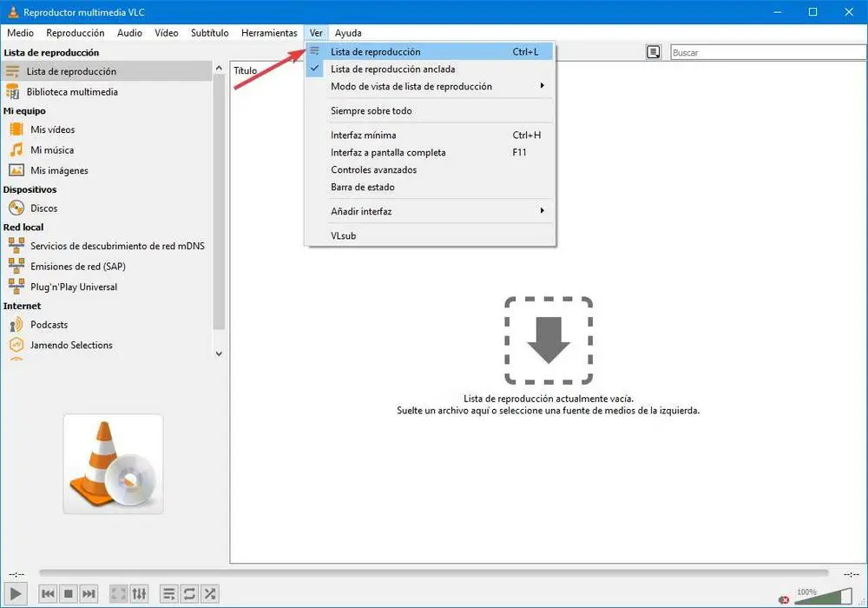868x608 pixels.
Task: Skip to next track button
Action: click(89, 593)
